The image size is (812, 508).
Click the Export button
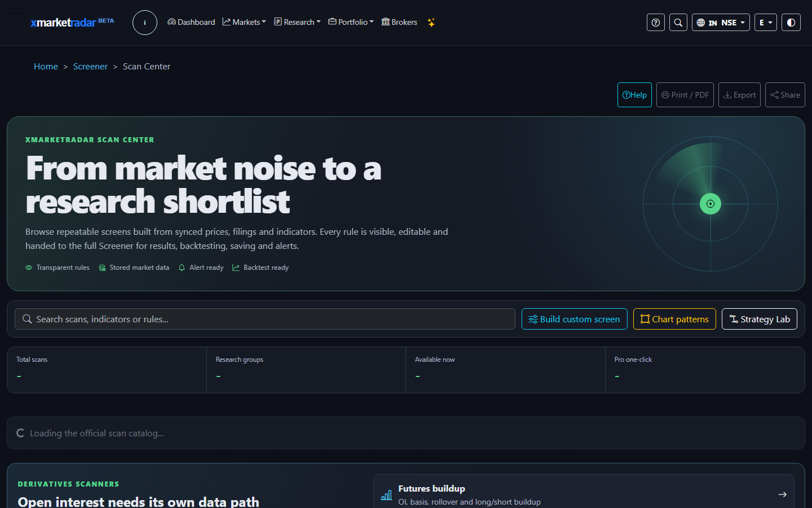point(739,95)
